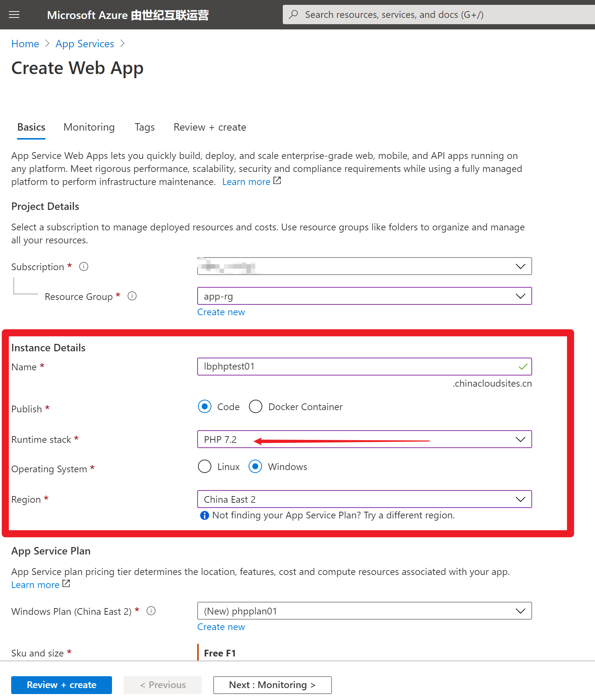
Task: Click the external link icon after description
Action: coord(277,181)
